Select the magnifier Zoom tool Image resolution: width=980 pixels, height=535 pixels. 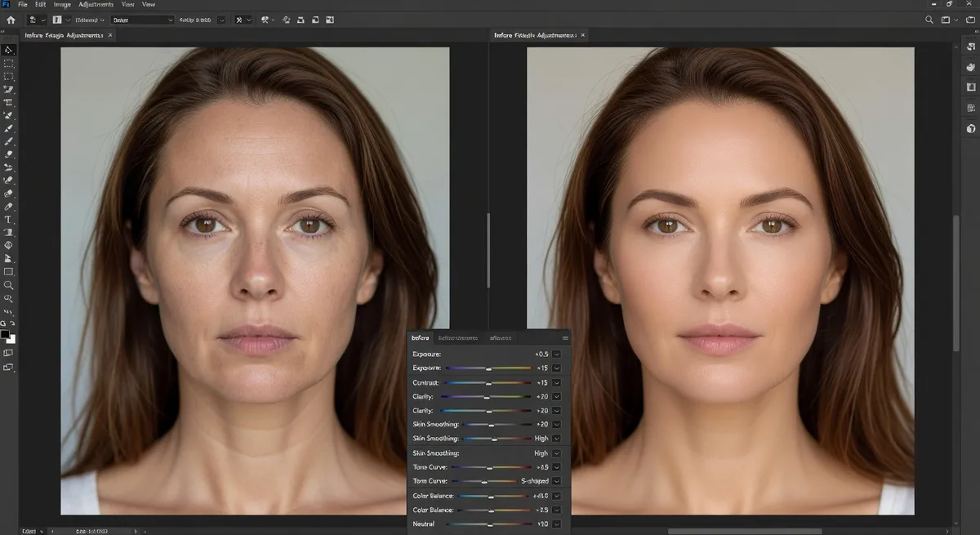[x=8, y=285]
